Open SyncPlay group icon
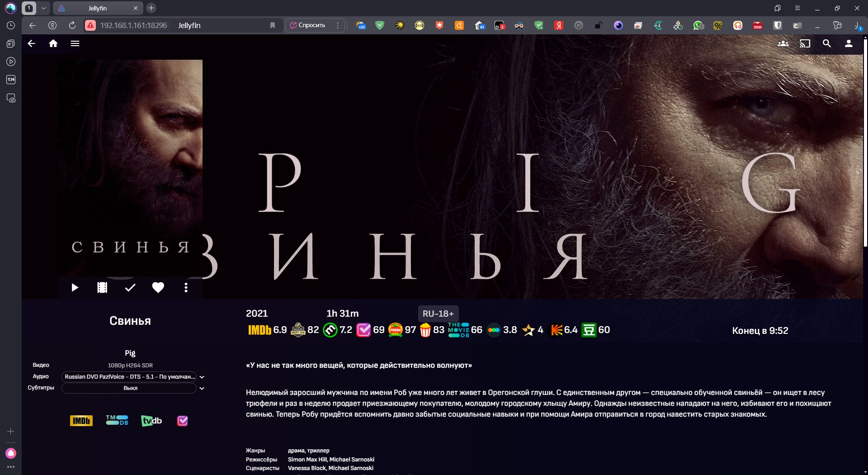The width and height of the screenshot is (868, 475). tap(783, 43)
